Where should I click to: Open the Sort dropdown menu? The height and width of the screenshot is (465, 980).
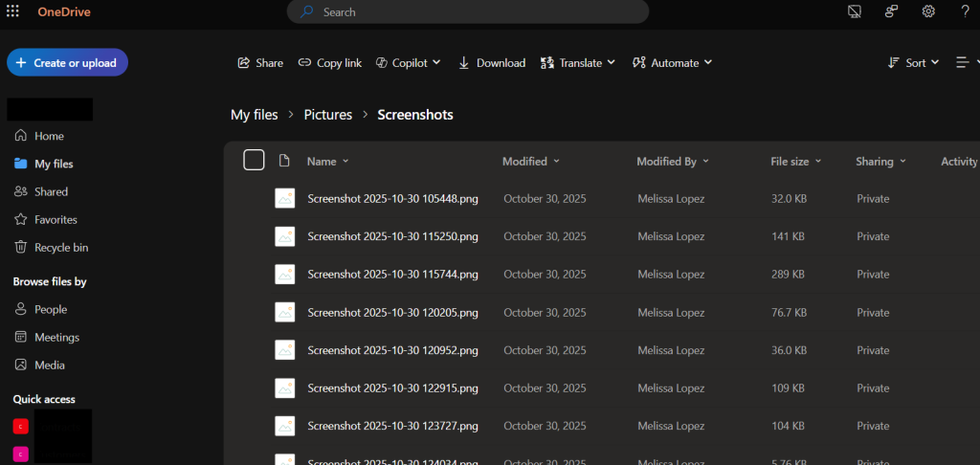coord(913,62)
